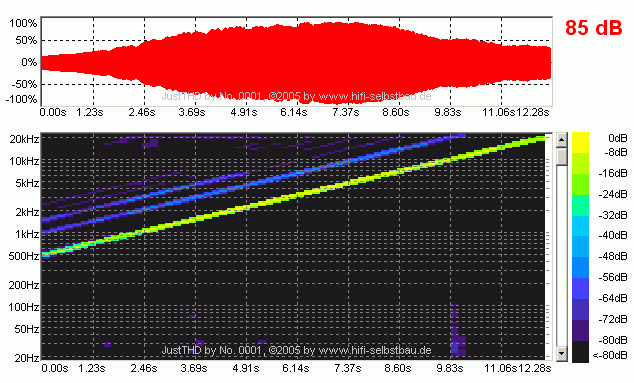The width and height of the screenshot is (634, 383).
Task: Open the hifi-selbstbau.de link in the waveform
Action: pyautogui.click(x=375, y=96)
